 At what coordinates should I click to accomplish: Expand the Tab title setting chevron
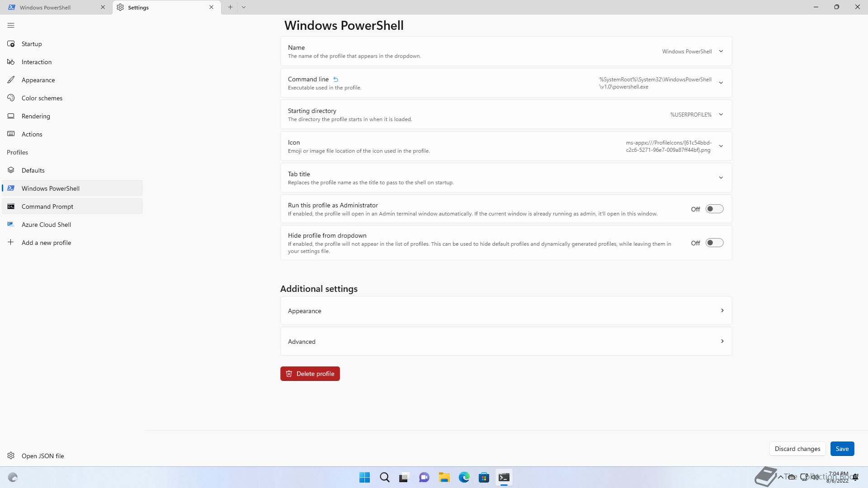(721, 178)
